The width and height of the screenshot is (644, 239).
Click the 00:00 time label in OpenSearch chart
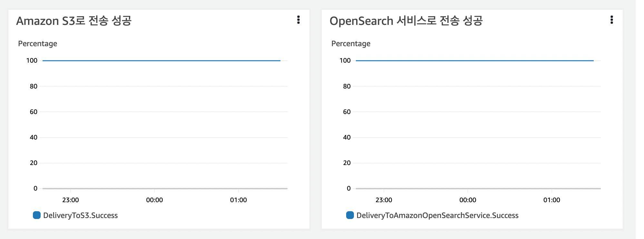point(468,200)
